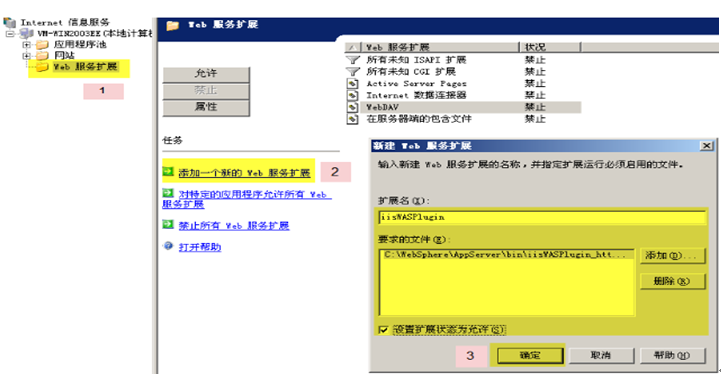Click 添加 button in dialog
Screen dimensions: 721x377
pyautogui.click(x=672, y=256)
